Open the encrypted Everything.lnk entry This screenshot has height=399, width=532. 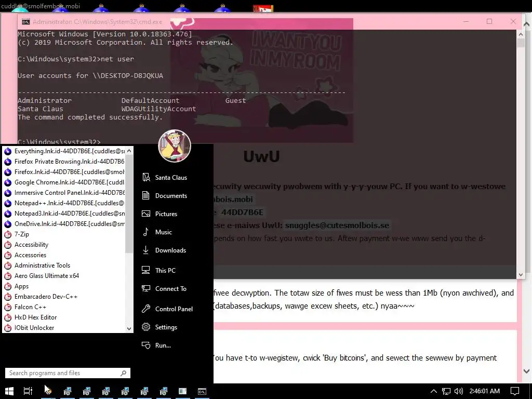(64, 151)
